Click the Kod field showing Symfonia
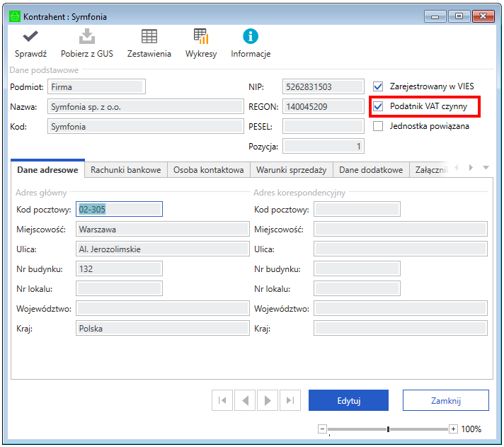The width and height of the screenshot is (504, 447). pyautogui.click(x=146, y=126)
